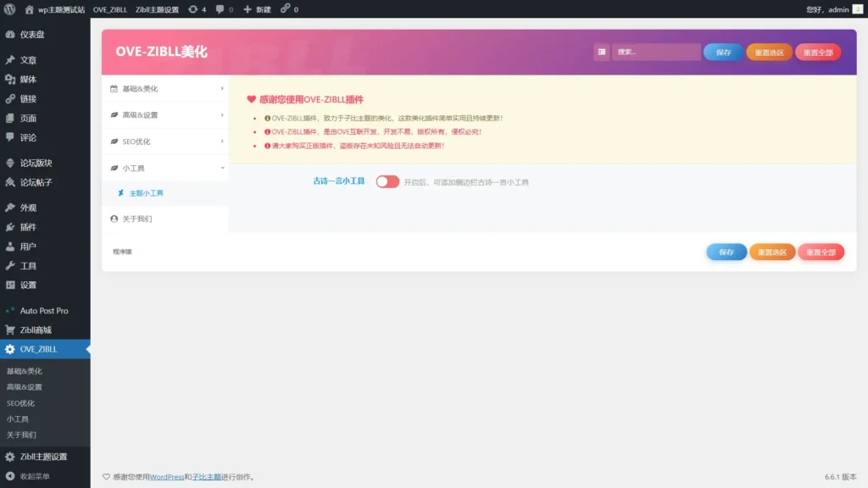Open the 关于我们 panel tab

coord(165,219)
